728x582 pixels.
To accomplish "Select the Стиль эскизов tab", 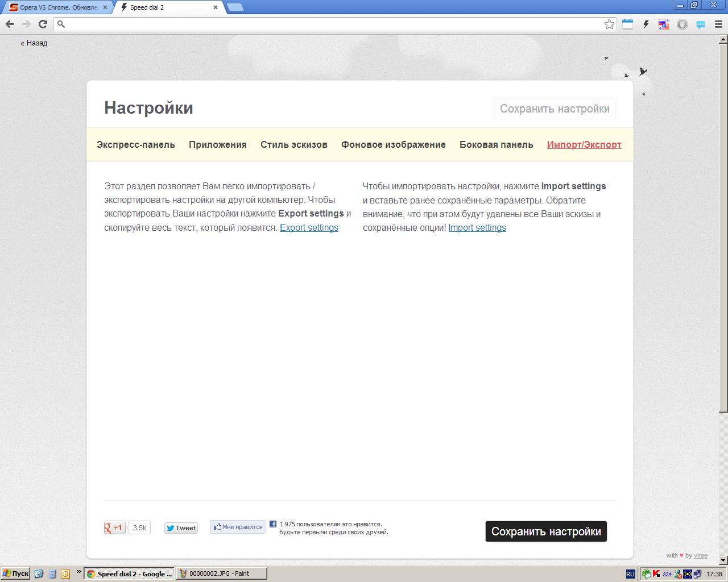I will click(x=293, y=144).
